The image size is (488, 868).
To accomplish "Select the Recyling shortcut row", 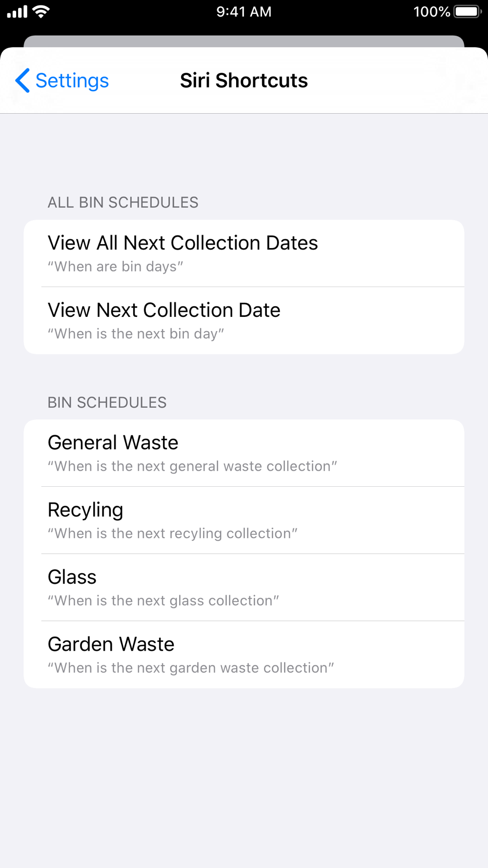I will (x=244, y=520).
